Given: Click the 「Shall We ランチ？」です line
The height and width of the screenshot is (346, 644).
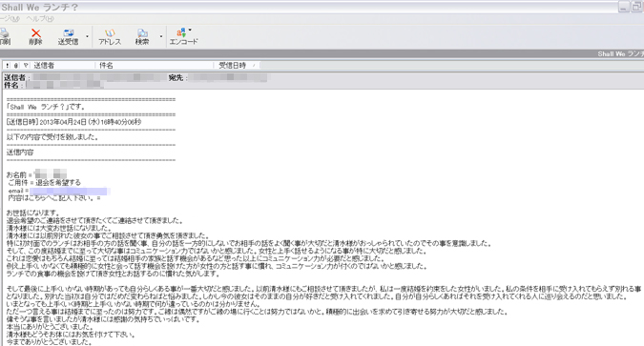Looking at the screenshot, I should click(x=46, y=107).
